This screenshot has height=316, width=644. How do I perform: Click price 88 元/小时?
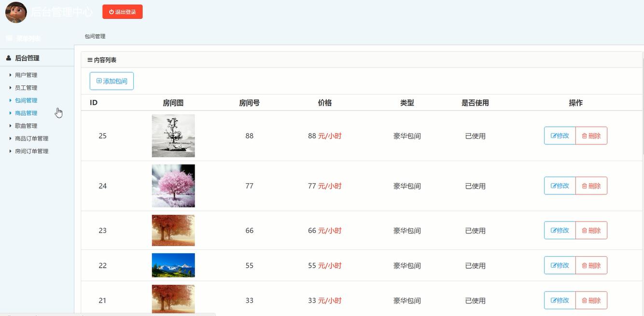[325, 136]
